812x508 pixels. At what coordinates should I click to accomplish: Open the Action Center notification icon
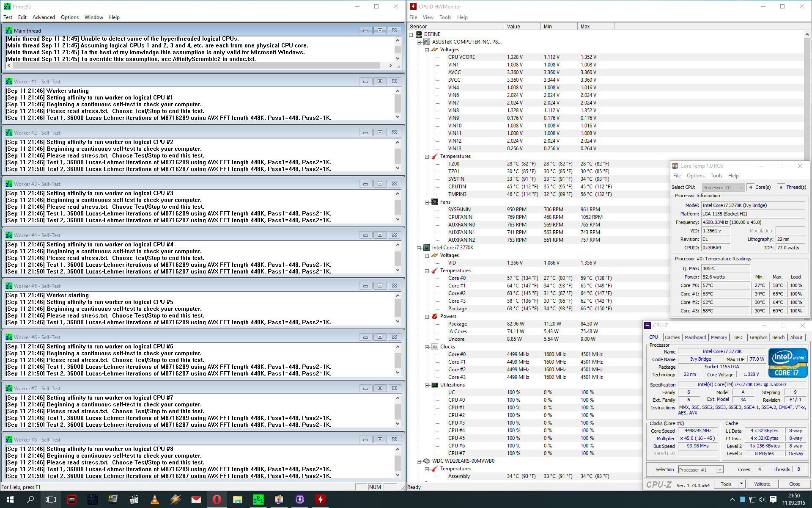(773, 500)
